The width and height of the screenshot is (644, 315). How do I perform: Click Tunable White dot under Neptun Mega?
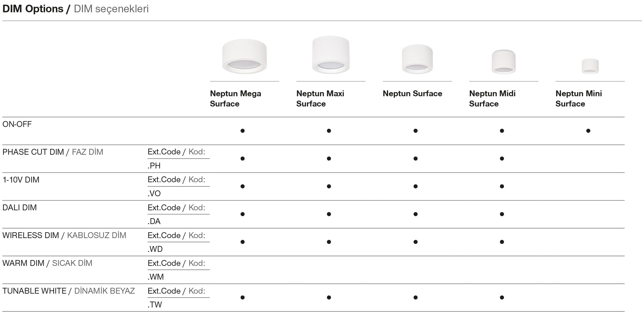click(242, 297)
